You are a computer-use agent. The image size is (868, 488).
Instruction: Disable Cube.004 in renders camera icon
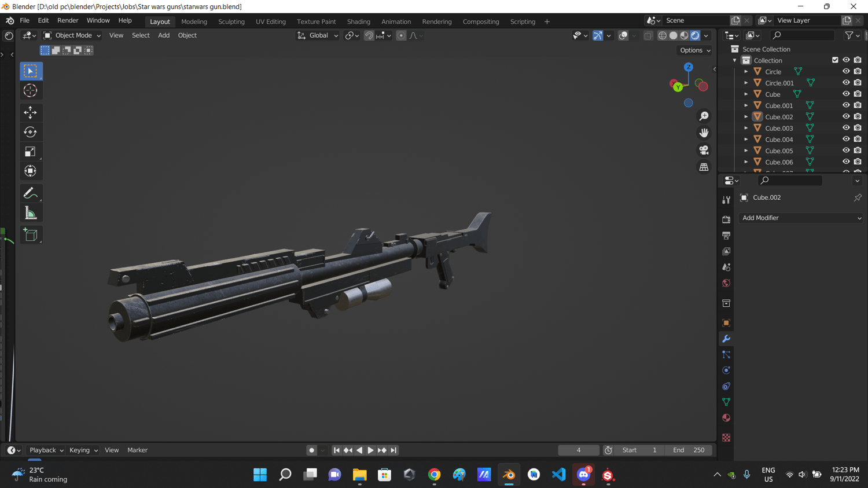point(858,139)
